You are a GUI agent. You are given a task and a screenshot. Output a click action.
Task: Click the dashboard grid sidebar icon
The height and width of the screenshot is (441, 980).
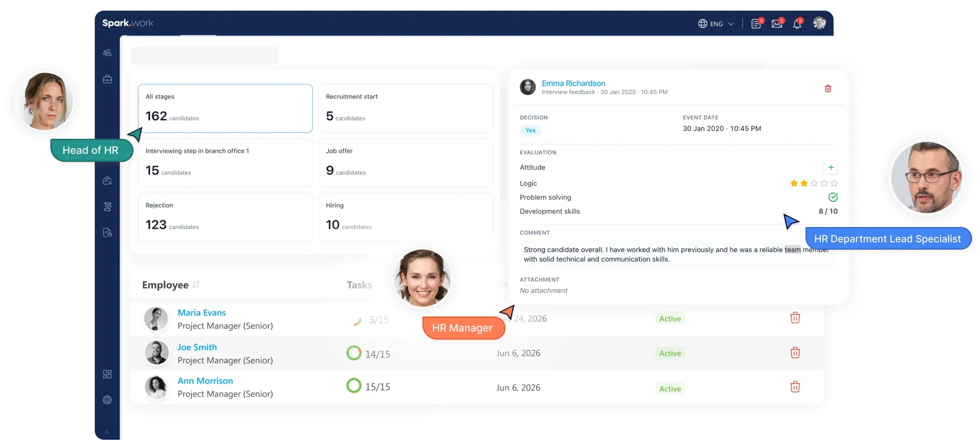[x=107, y=374]
